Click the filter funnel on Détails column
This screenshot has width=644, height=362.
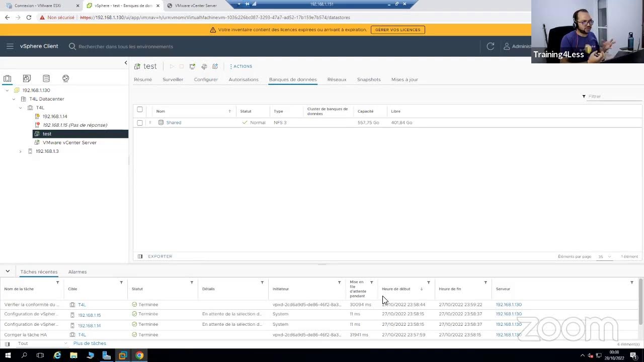(262, 283)
